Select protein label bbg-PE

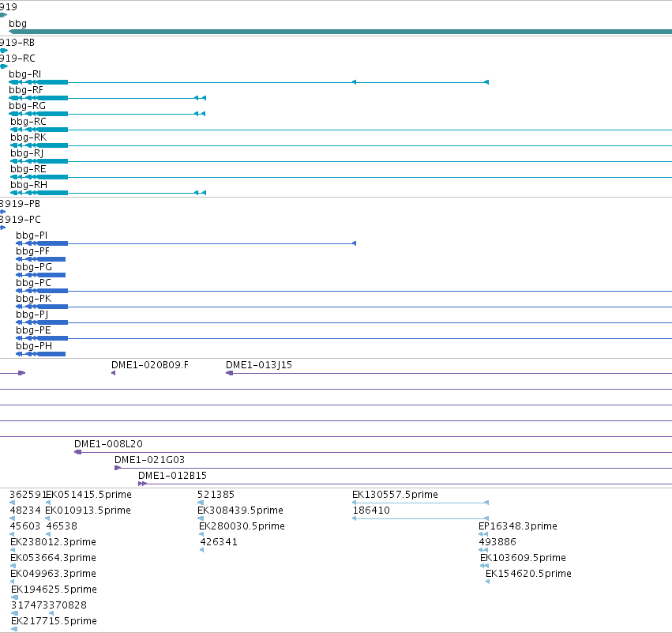33,330
